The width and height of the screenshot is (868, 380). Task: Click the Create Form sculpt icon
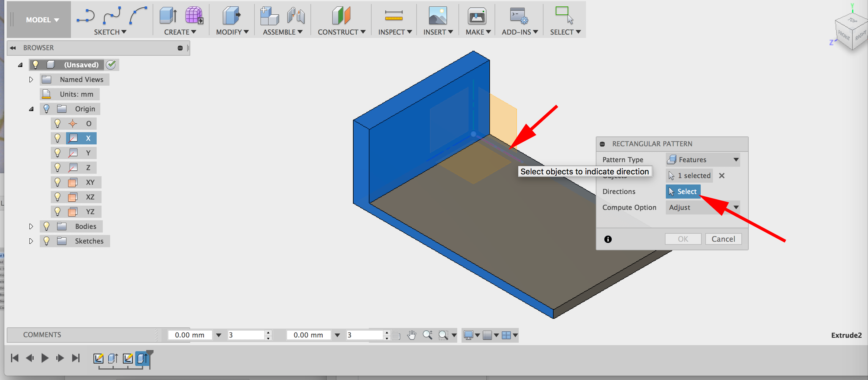point(195,16)
